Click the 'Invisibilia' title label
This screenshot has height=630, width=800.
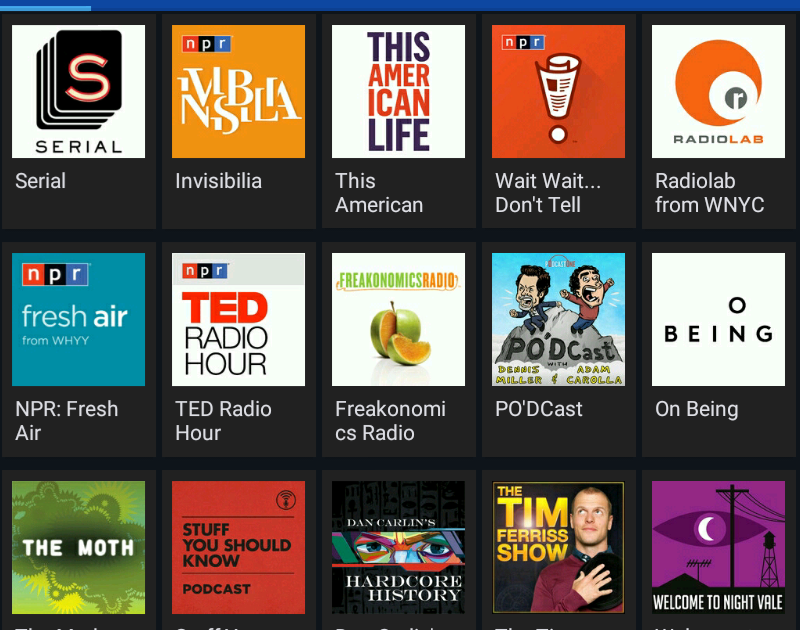(x=218, y=181)
